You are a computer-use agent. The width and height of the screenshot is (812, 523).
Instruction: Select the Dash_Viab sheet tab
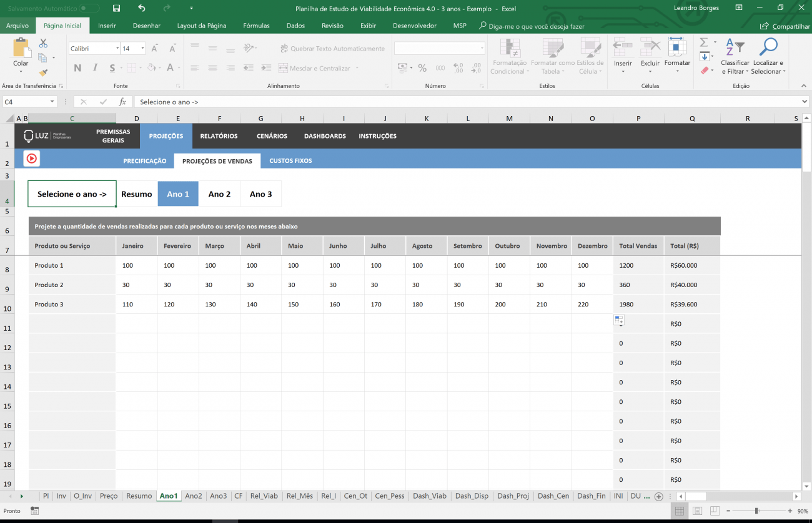point(429,496)
